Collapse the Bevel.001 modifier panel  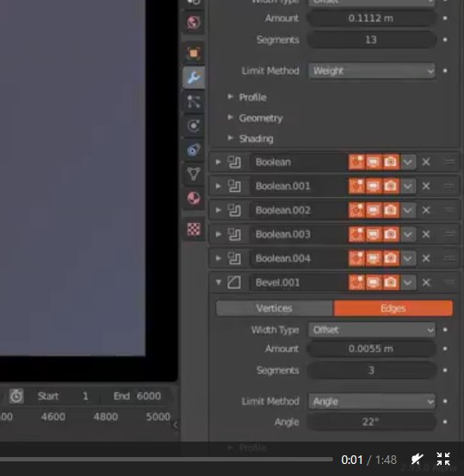pyautogui.click(x=218, y=282)
